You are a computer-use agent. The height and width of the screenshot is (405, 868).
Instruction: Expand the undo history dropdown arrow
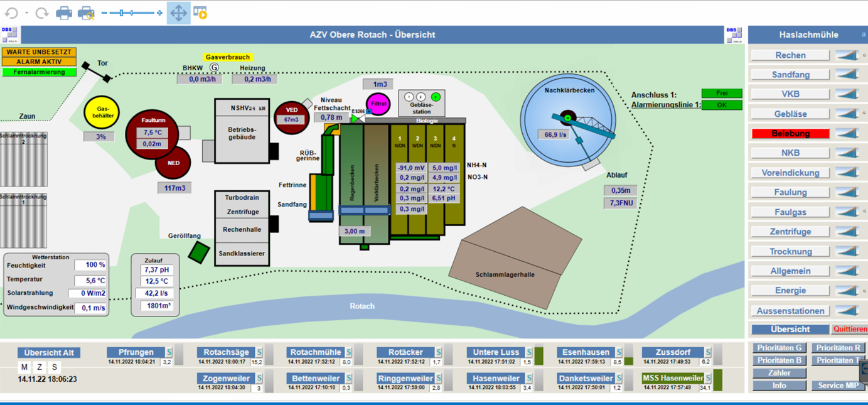pos(26,13)
